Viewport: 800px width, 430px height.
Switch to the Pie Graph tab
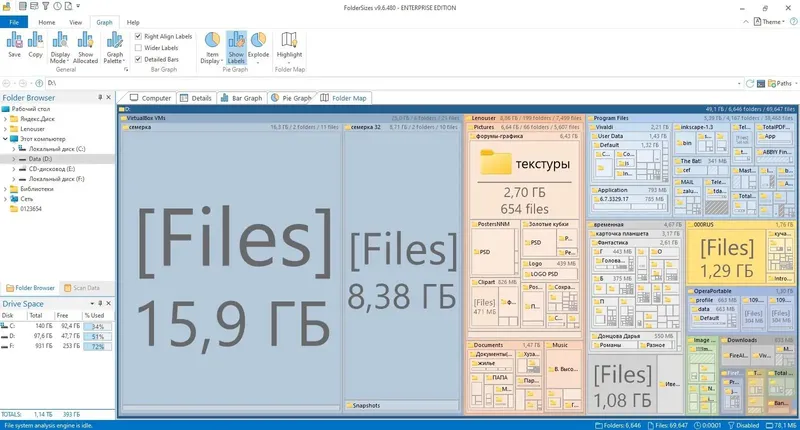coord(291,98)
